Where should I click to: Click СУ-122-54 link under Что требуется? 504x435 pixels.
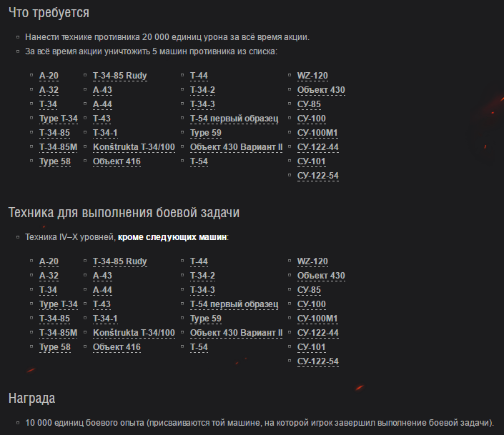[318, 176]
